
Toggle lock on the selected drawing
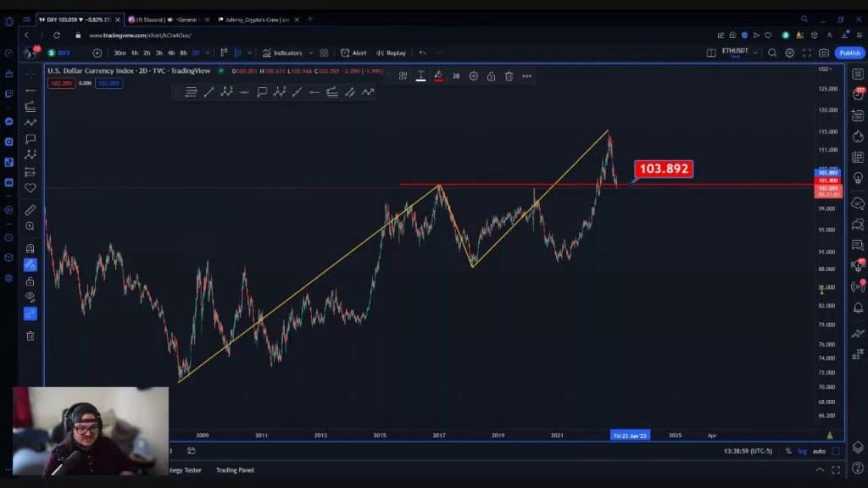[x=491, y=76]
